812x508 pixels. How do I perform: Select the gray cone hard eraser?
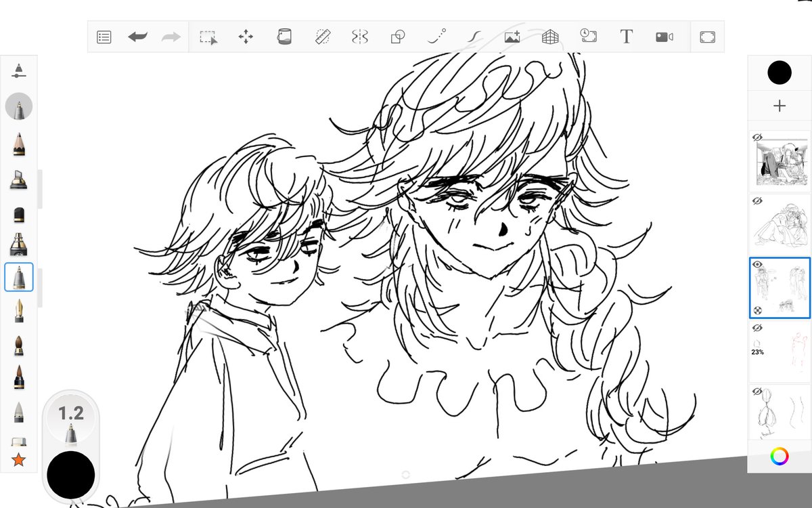19,413
